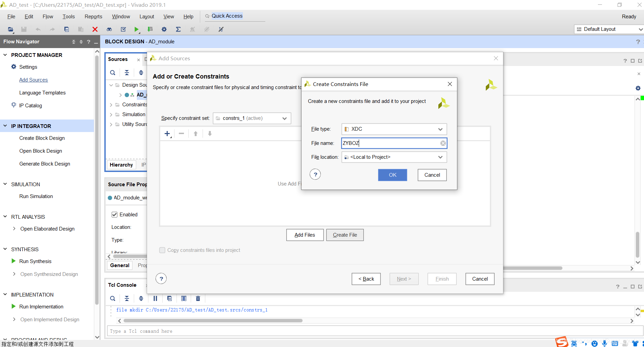This screenshot has height=347, width=644.
Task: Click the Open Project toolbar icon
Action: tap(11, 29)
